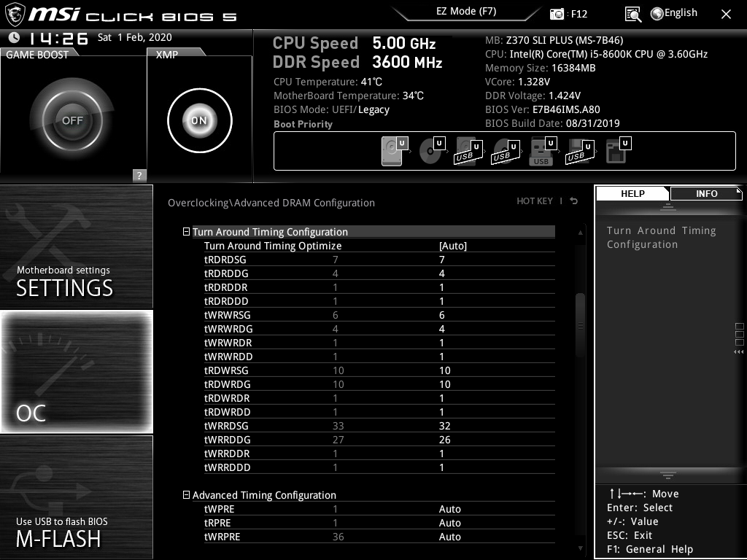Screen dimensions: 747x560
Task: Close the BIOS with the X icon
Action: click(x=726, y=15)
